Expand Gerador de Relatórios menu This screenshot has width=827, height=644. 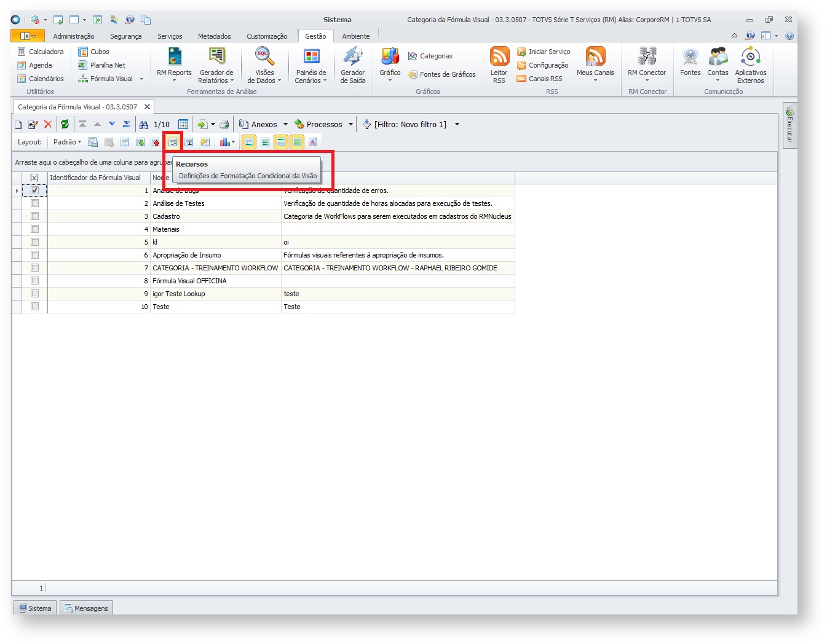[232, 81]
